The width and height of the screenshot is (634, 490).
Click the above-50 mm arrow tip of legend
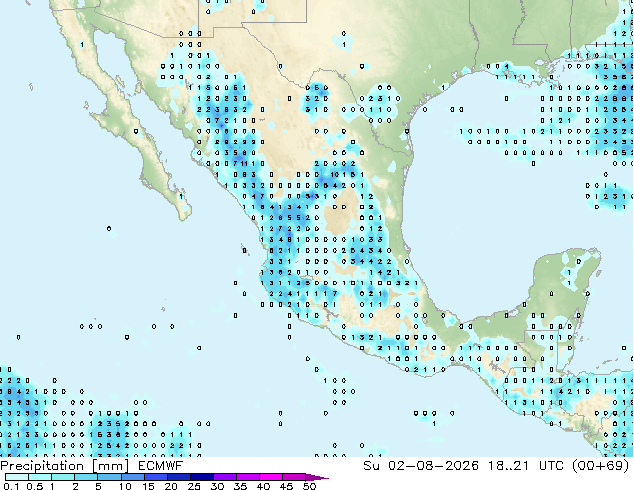click(317, 478)
